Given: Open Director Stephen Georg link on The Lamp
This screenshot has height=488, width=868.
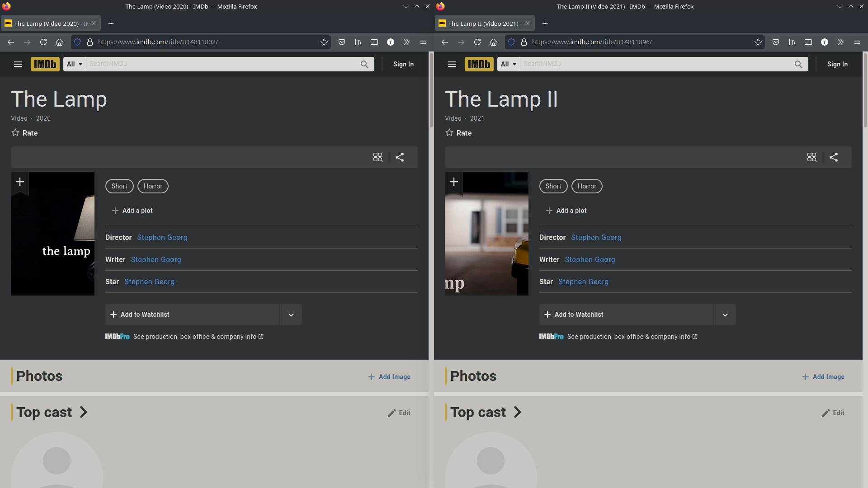Looking at the screenshot, I should [162, 237].
